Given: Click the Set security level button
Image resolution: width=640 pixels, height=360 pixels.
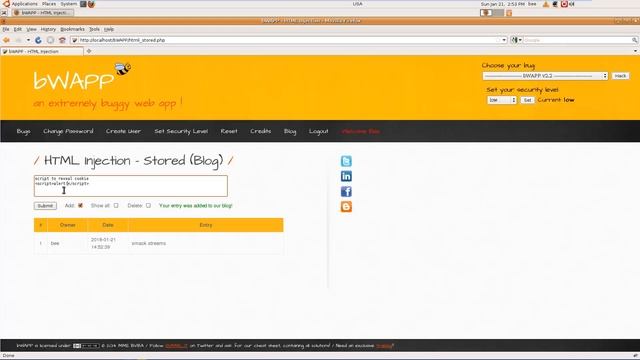Looking at the screenshot, I should pyautogui.click(x=527, y=100).
